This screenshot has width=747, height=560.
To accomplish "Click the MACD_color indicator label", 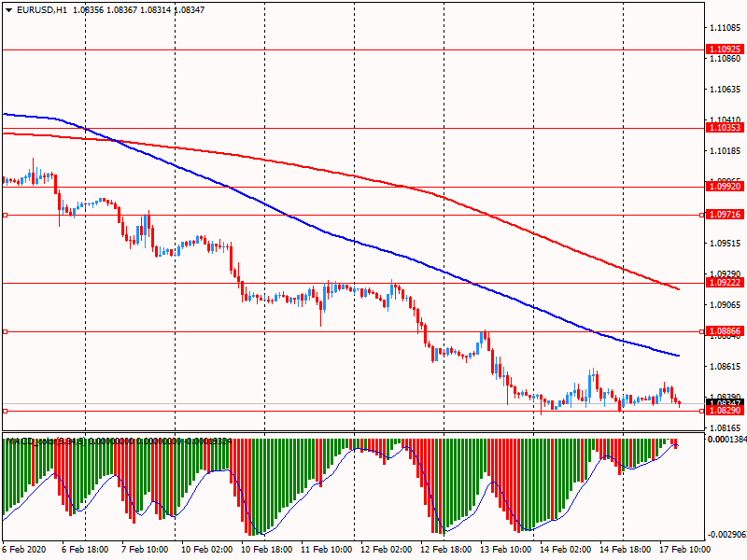I will pos(118,441).
